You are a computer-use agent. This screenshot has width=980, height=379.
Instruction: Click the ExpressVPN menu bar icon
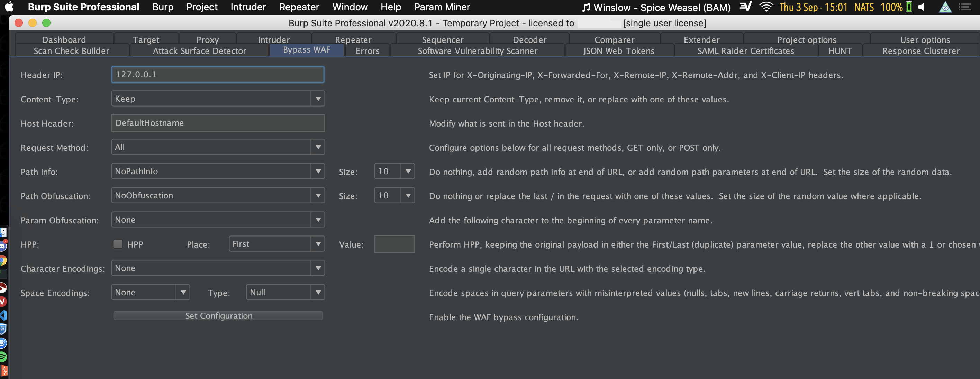745,7
